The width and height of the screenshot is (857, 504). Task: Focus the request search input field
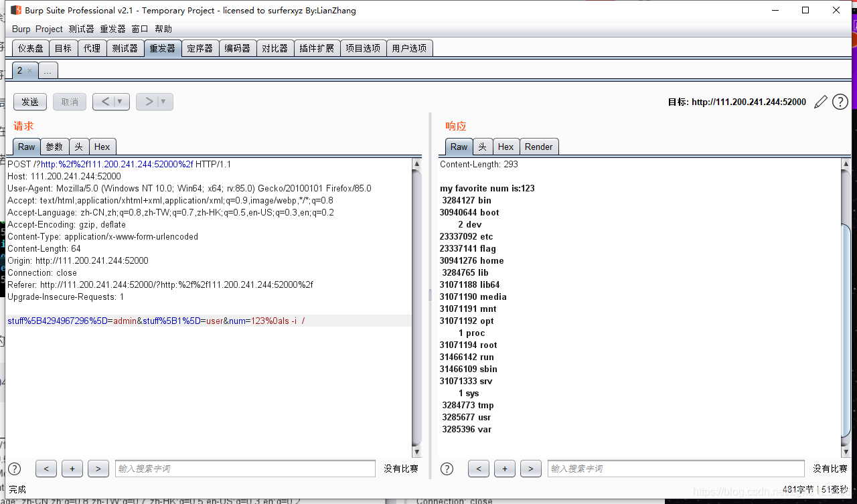pyautogui.click(x=245, y=469)
